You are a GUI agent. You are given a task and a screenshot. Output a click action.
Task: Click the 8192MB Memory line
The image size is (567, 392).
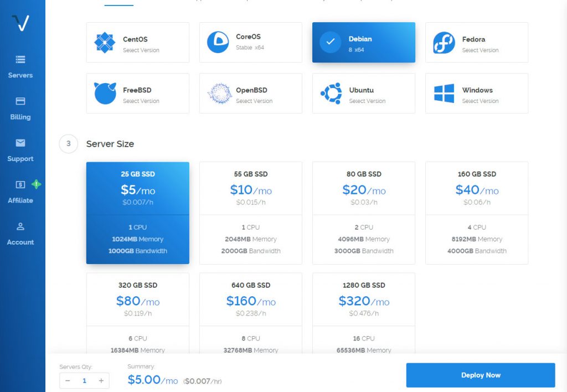pos(477,239)
